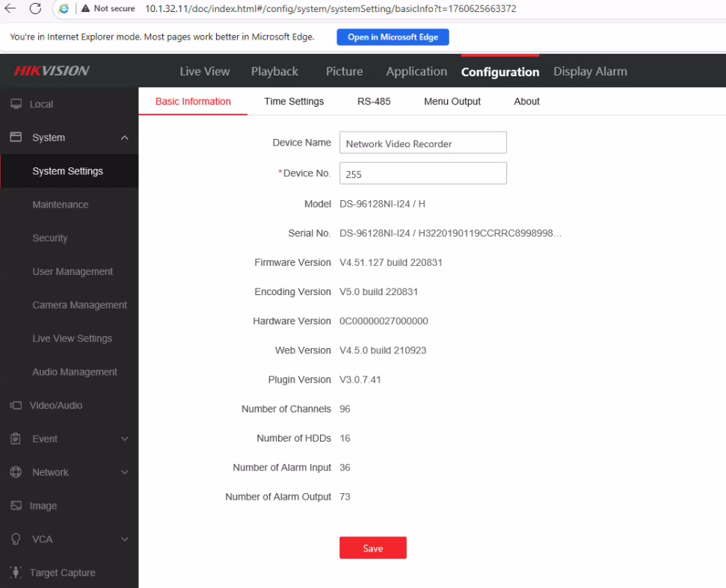Click the truncated Serial No. value
The image size is (726, 588).
pos(451,233)
